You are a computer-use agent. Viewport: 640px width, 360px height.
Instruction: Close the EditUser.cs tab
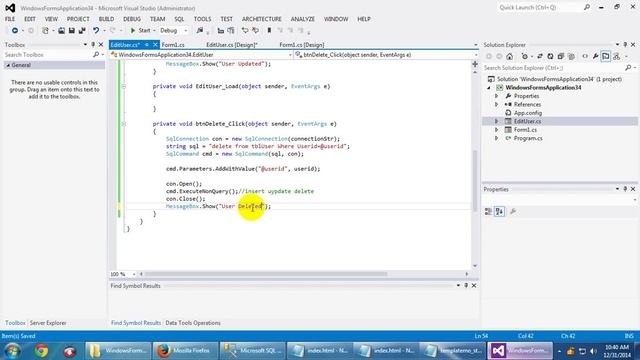(156, 45)
